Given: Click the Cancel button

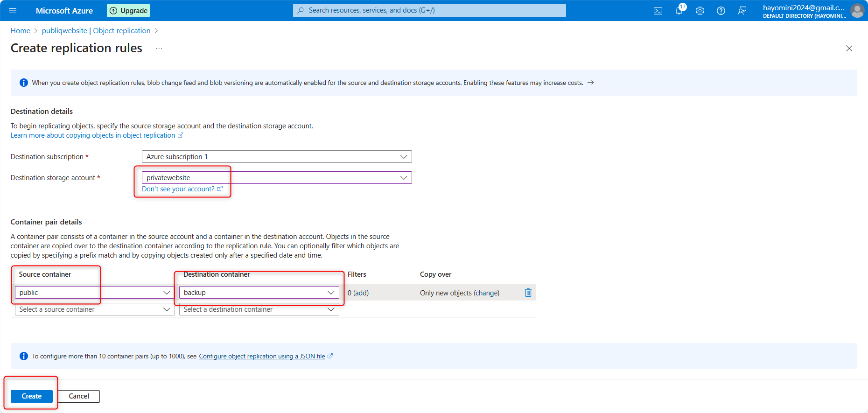Looking at the screenshot, I should 79,396.
